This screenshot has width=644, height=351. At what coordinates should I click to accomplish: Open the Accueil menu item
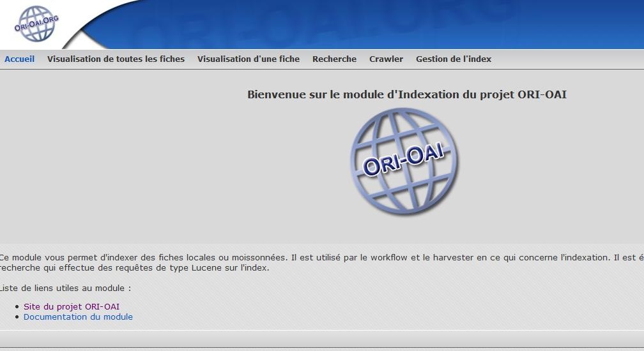19,59
